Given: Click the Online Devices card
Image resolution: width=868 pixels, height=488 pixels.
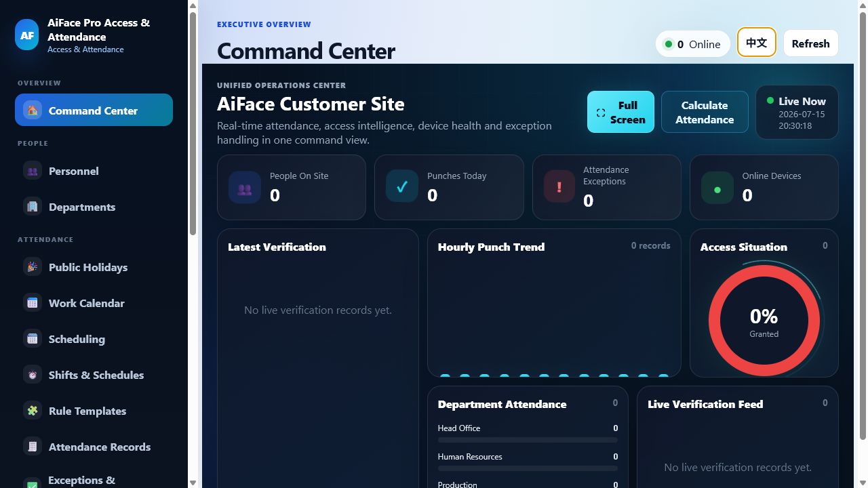Looking at the screenshot, I should (x=764, y=187).
